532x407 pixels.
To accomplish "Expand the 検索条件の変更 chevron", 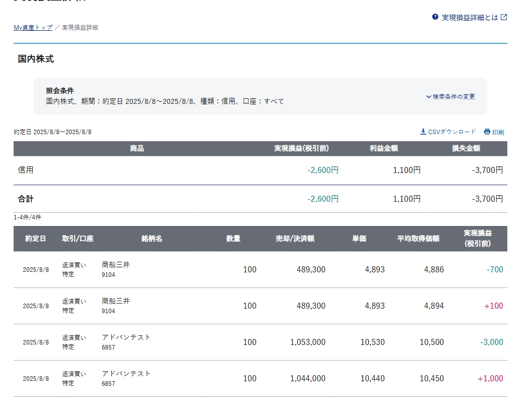I will pos(429,97).
